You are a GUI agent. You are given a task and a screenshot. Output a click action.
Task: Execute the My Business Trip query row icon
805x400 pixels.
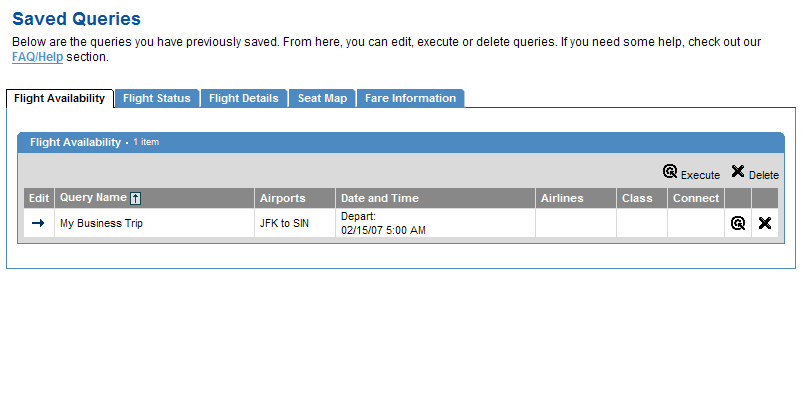(x=738, y=223)
